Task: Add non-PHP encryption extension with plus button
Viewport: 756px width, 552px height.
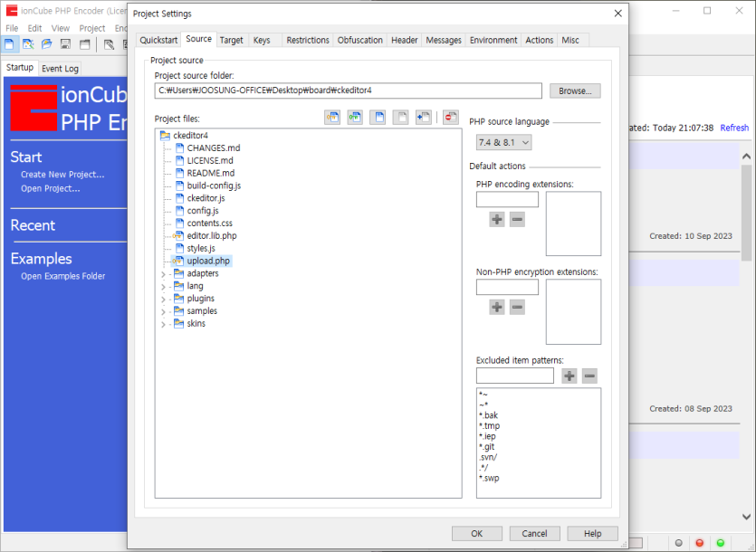Action: coord(497,307)
